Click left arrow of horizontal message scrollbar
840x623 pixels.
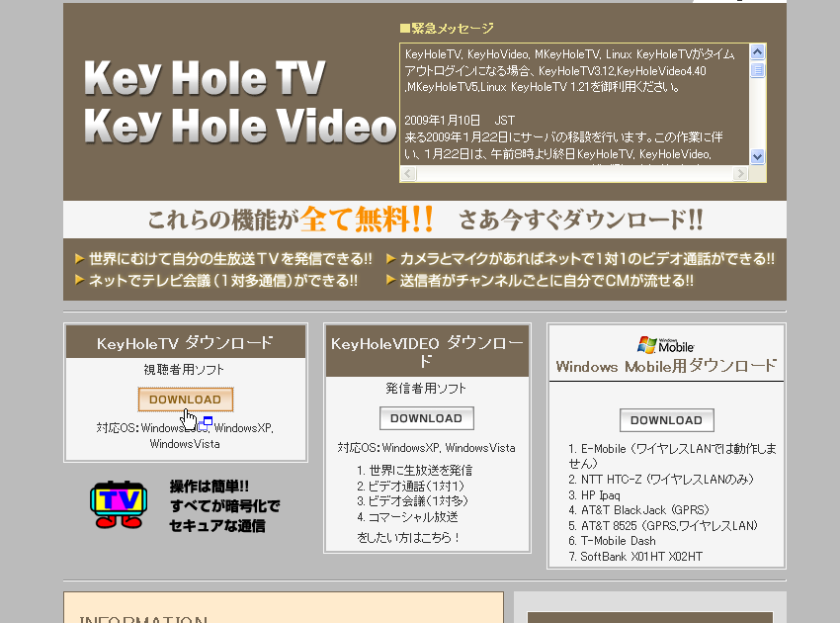tap(408, 173)
